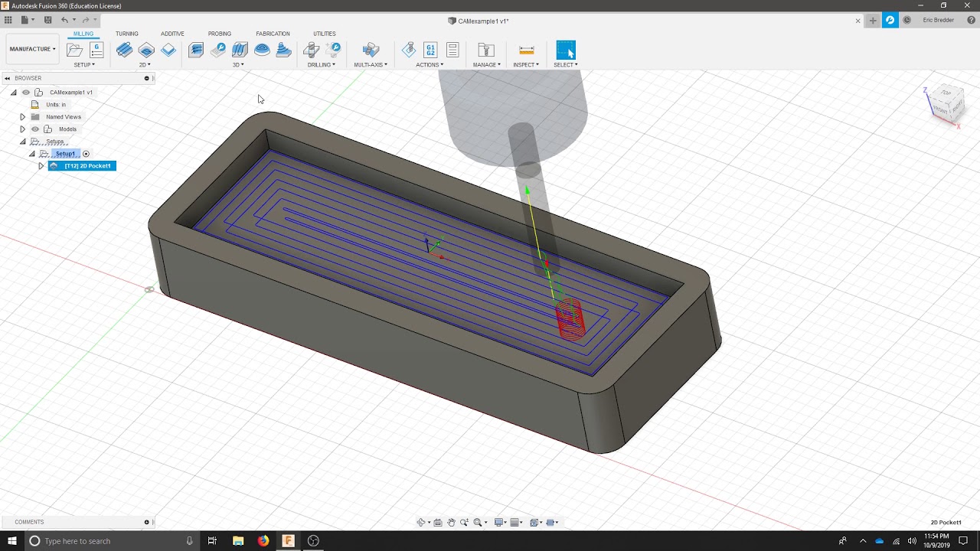Expand the ACTIONS panel dropdown
The height and width of the screenshot is (551, 980).
tap(430, 65)
